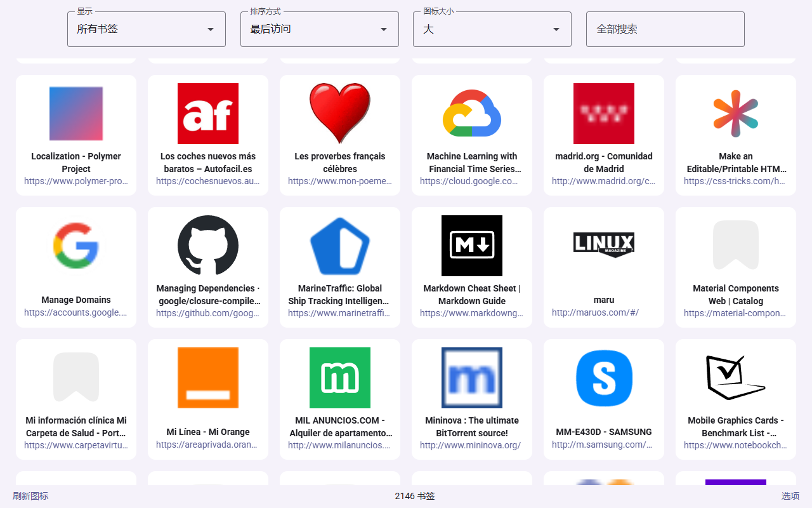Click 'MarineTraffic: Global Ship Tracking' title
812x508 pixels.
(x=340, y=295)
